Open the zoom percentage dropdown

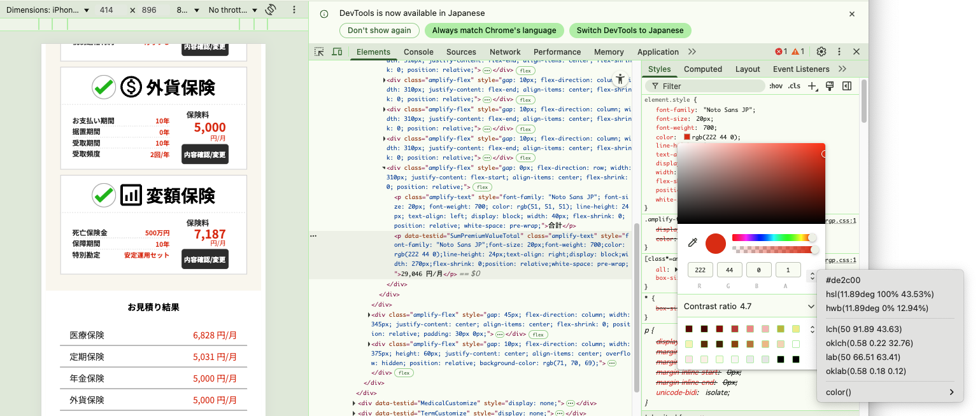tap(188, 10)
